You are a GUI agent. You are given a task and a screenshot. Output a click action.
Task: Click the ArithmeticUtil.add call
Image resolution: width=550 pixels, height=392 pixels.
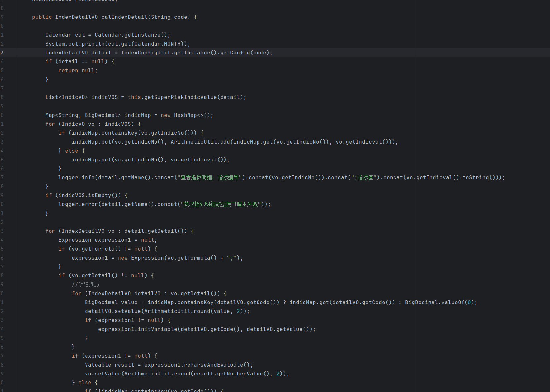200,142
